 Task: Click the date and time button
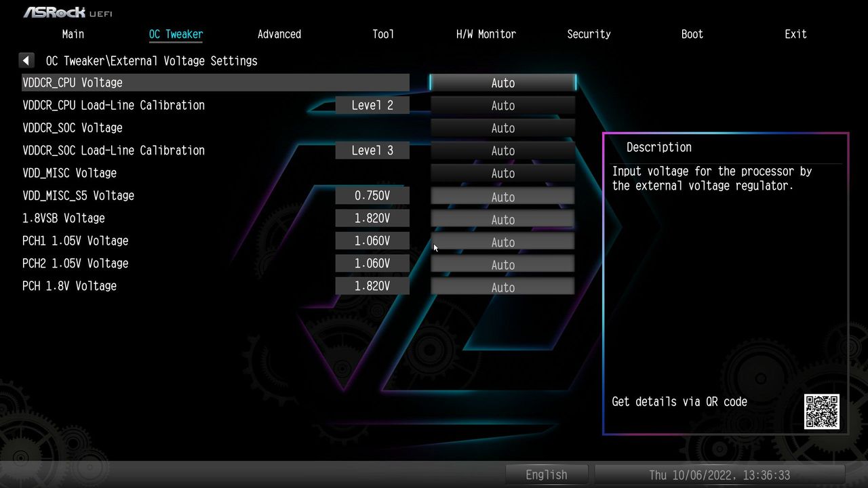click(719, 475)
